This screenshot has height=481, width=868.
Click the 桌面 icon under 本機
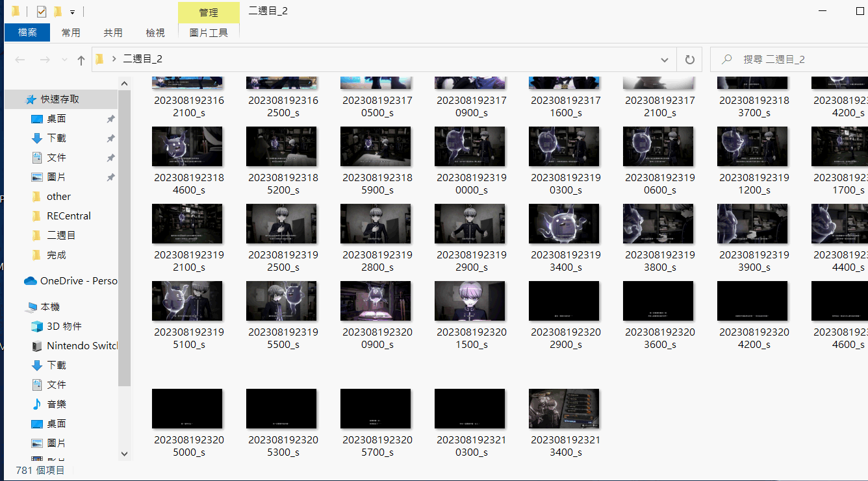point(37,424)
